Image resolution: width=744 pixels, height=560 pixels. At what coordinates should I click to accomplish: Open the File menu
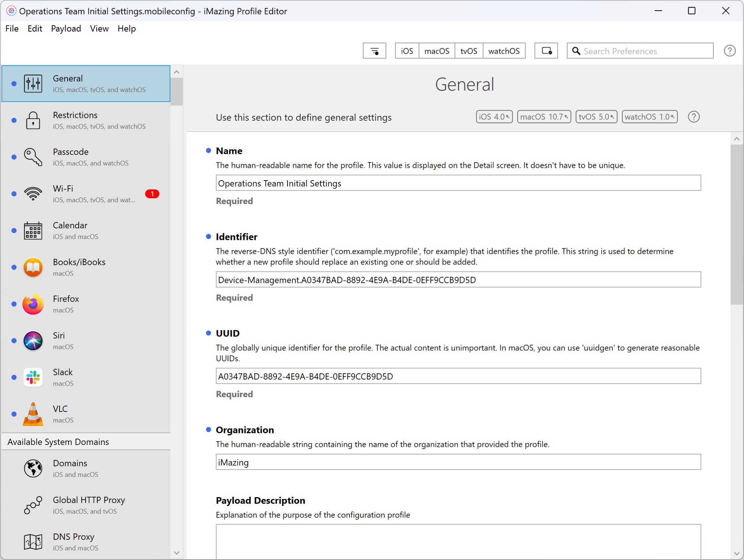click(x=12, y=29)
